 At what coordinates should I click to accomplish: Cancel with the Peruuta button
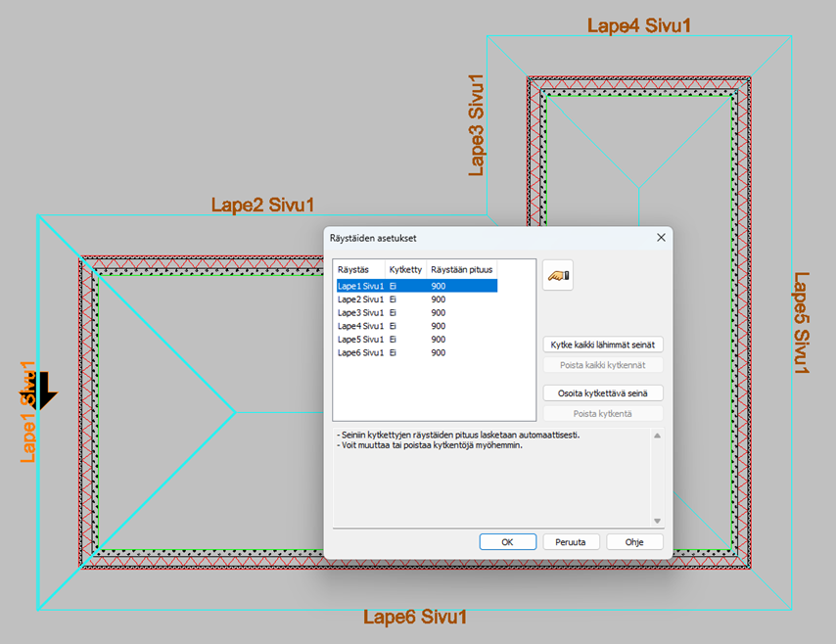point(571,541)
